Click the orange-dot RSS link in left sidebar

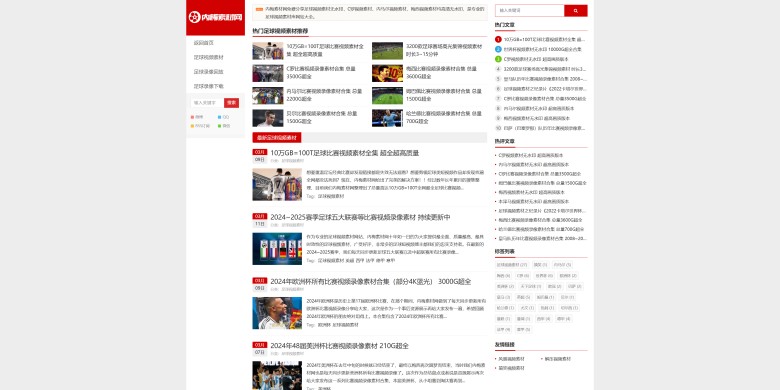[200, 126]
